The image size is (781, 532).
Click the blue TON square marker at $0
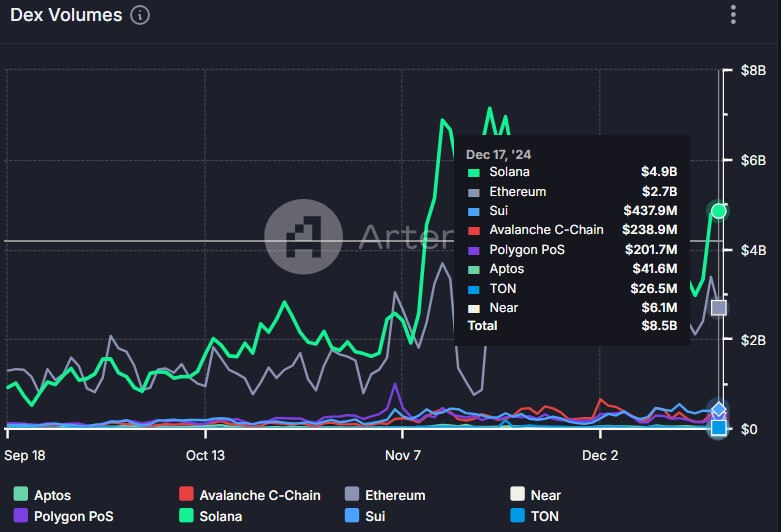point(718,427)
